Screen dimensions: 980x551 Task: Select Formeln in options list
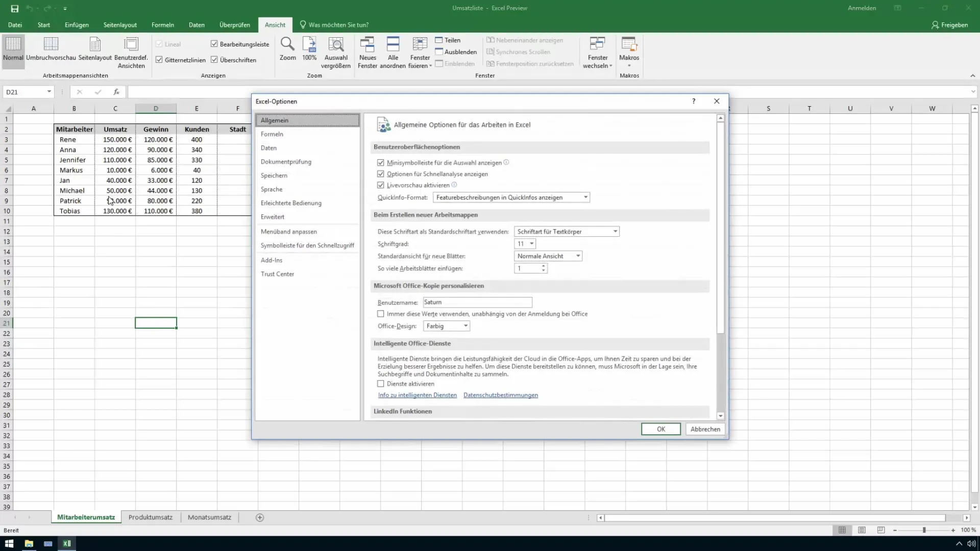tap(272, 134)
